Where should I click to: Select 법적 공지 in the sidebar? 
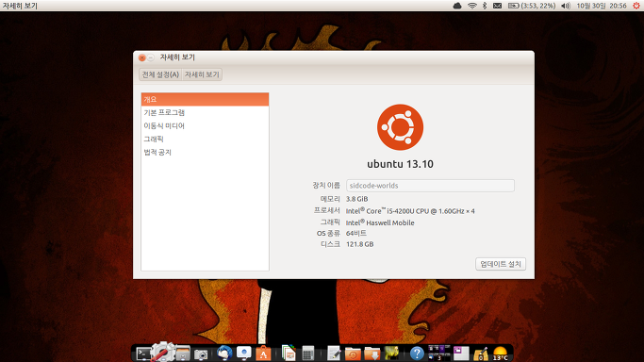point(205,152)
